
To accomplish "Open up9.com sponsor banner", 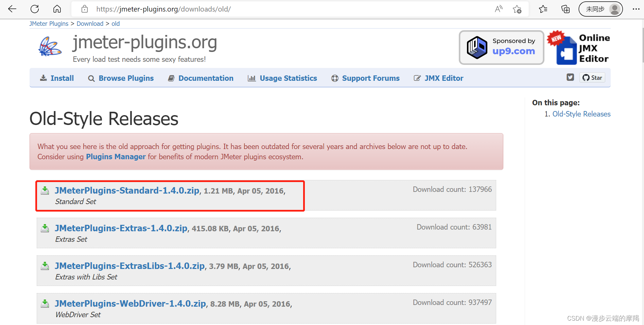I will point(501,48).
